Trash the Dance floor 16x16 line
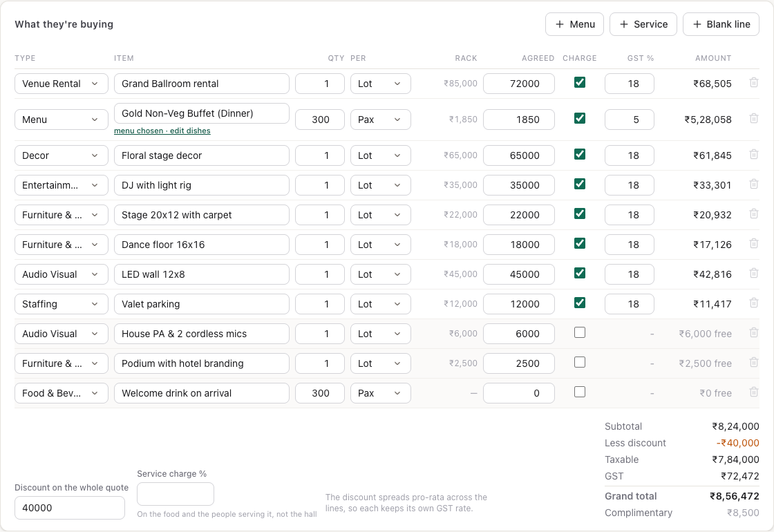 pos(753,243)
